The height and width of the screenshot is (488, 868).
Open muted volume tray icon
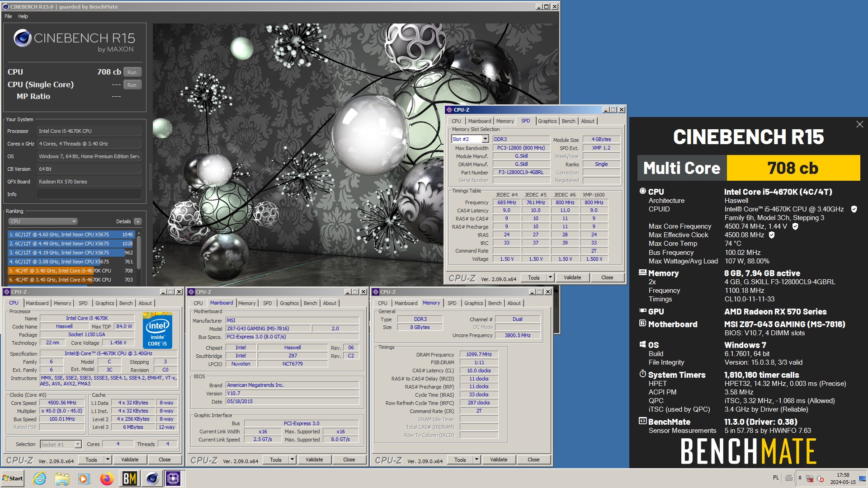821,478
